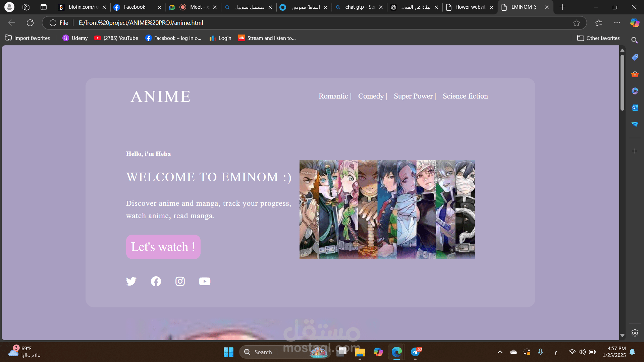Open Stream and listen to bookmark
The image size is (644, 362).
267,38
